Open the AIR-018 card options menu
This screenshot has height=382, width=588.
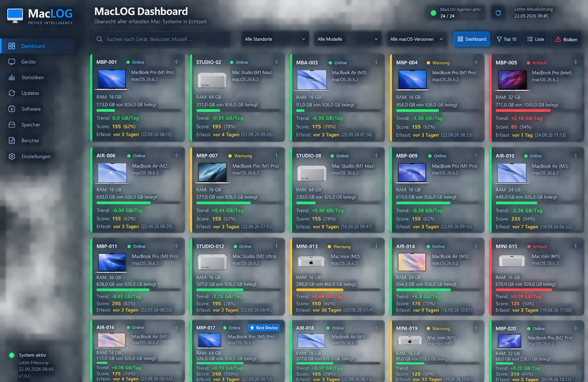click(x=376, y=328)
